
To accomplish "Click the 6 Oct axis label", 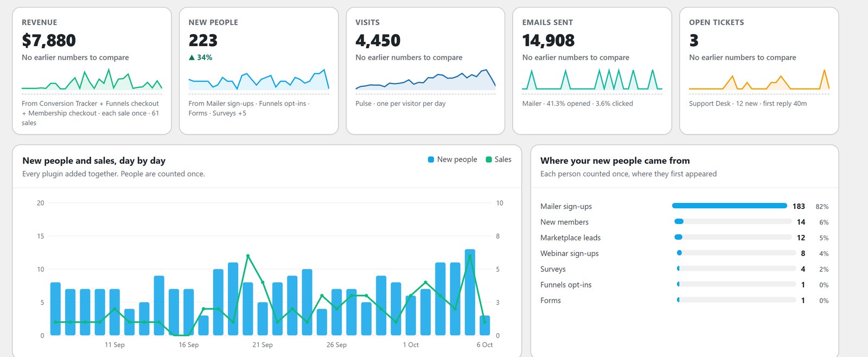I will coord(484,345).
